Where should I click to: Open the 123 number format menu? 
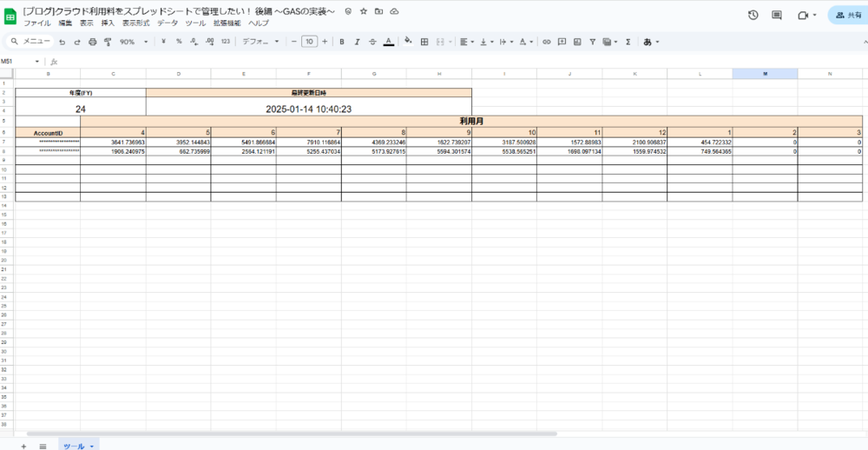tap(226, 42)
